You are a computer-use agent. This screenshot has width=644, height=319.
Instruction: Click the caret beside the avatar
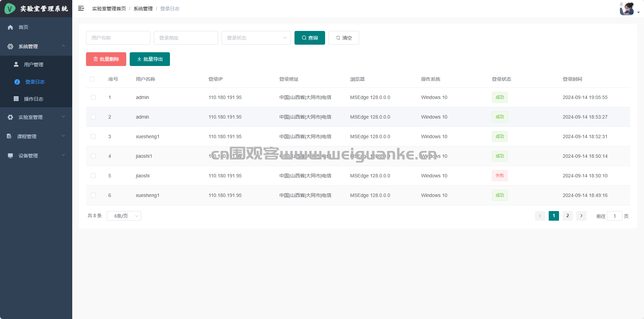tap(638, 12)
